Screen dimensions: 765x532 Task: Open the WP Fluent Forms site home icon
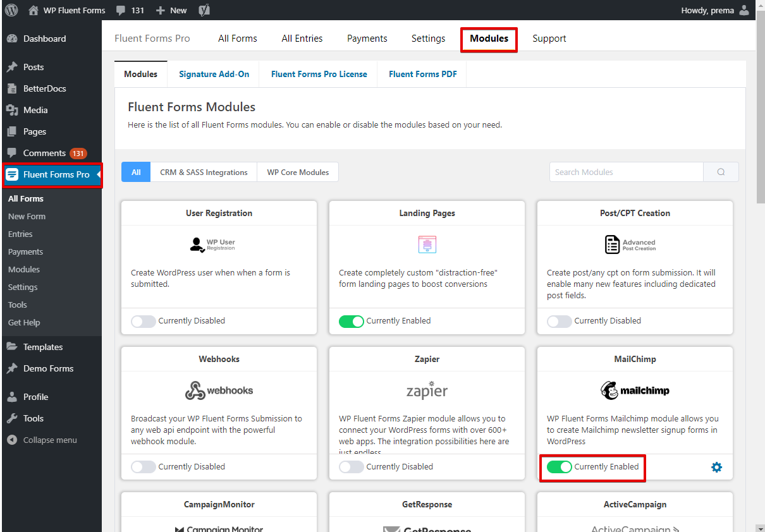pos(34,10)
